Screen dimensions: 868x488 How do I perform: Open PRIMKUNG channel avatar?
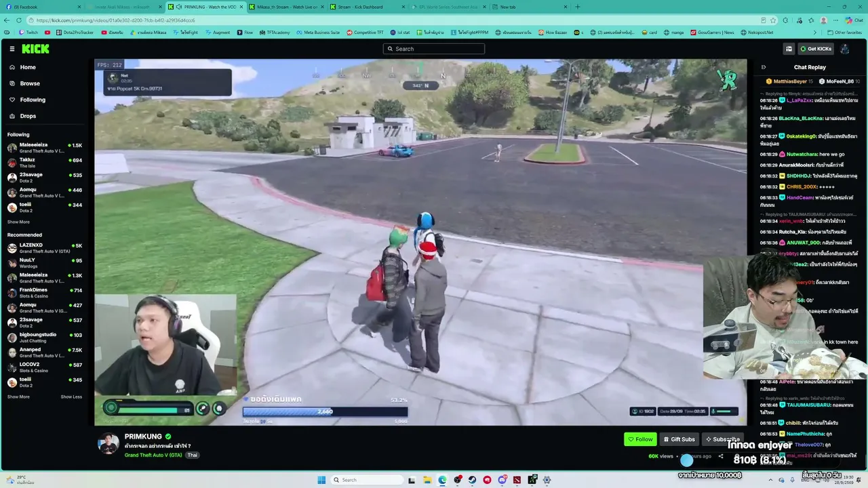pyautogui.click(x=108, y=443)
